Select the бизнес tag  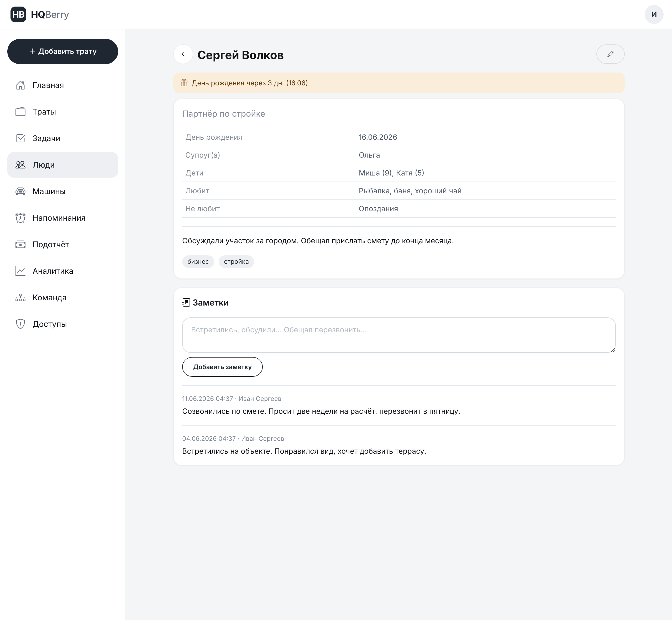pos(198,262)
